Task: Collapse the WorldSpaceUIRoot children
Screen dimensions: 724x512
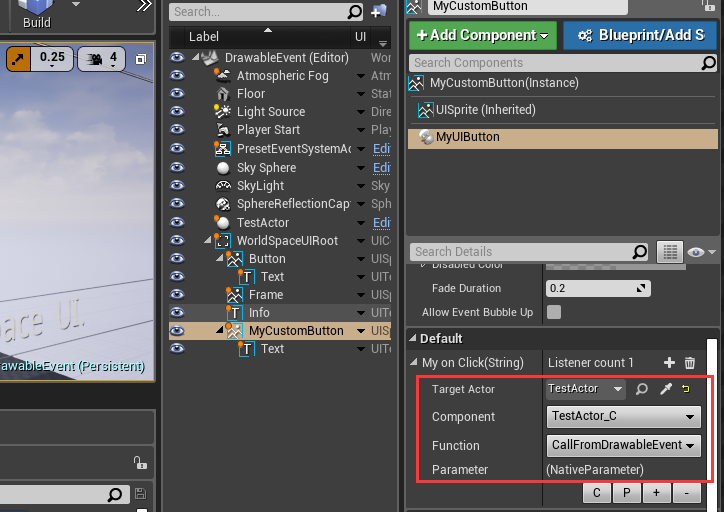Action: (208, 240)
